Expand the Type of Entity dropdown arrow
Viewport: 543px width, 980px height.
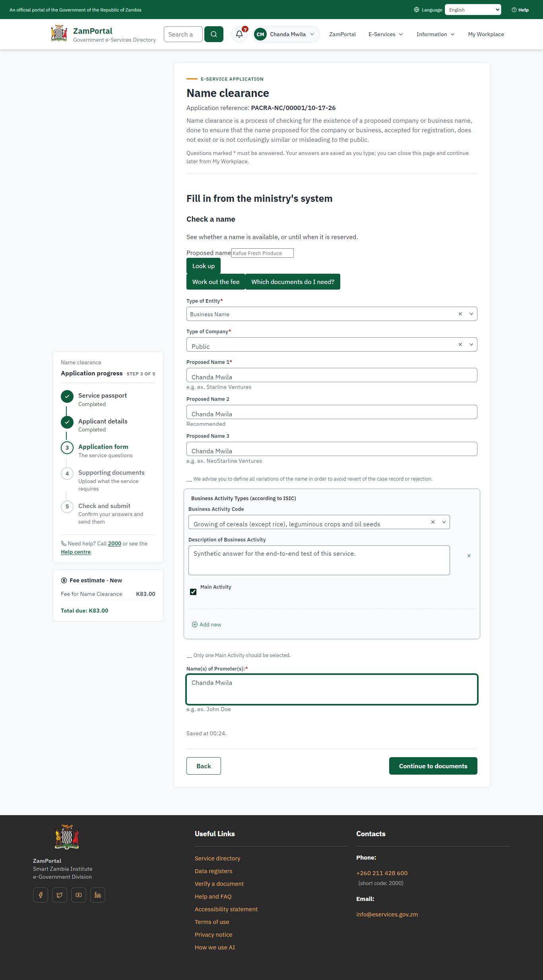[x=471, y=314]
